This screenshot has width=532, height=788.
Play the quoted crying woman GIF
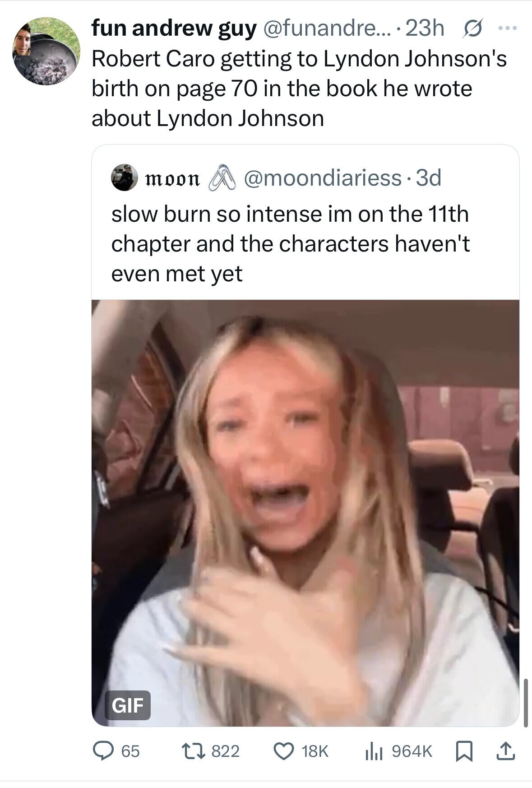305,497
